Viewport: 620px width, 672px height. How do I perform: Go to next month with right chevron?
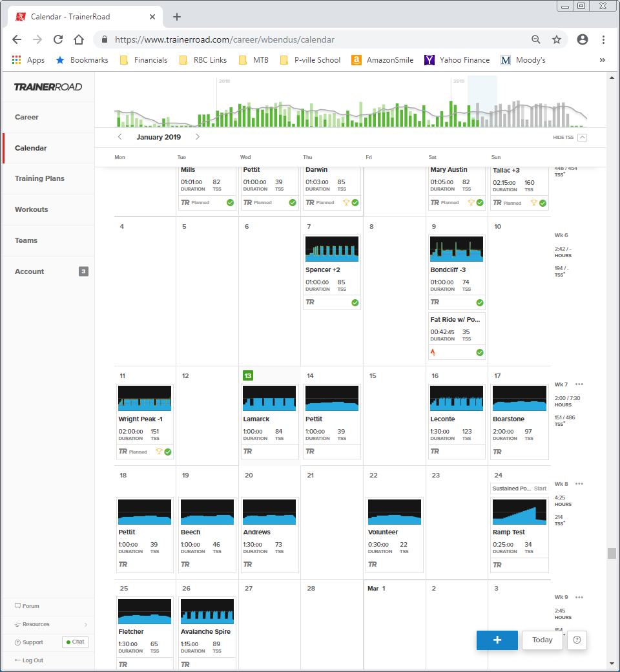coord(198,137)
